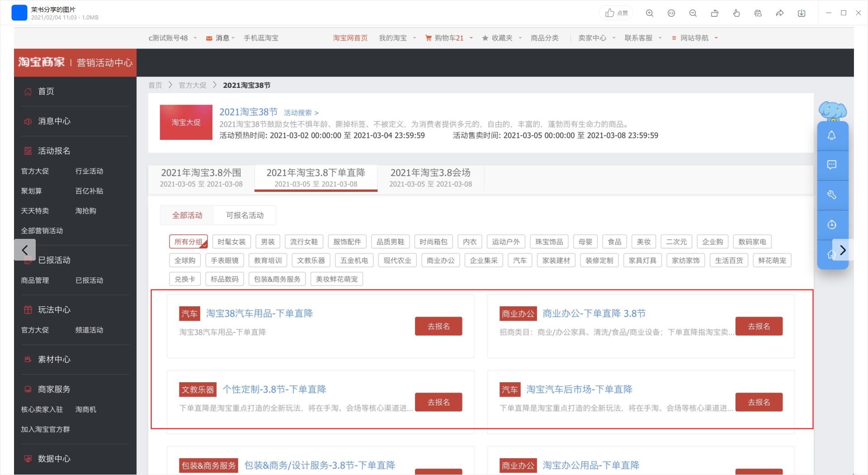
Task: Open the chat bubble in floating panel
Action: tap(832, 165)
